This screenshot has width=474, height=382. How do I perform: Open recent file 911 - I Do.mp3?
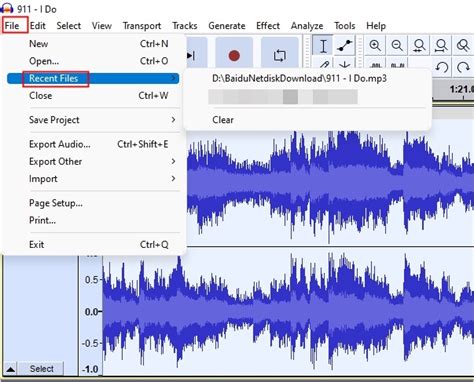[299, 79]
